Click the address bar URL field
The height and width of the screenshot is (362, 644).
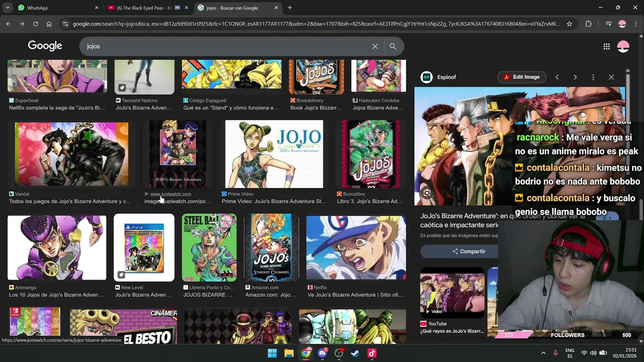point(316,24)
